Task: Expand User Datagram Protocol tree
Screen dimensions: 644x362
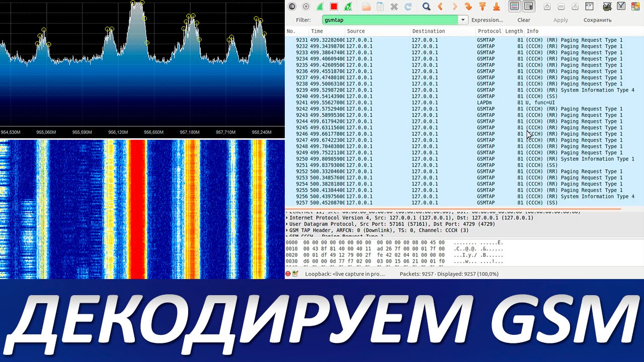Action: point(287,224)
